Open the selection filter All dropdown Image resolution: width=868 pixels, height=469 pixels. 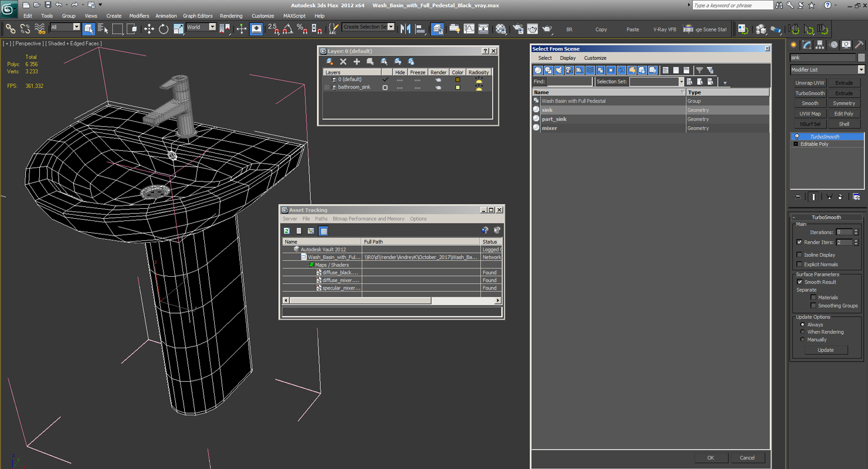pos(65,27)
